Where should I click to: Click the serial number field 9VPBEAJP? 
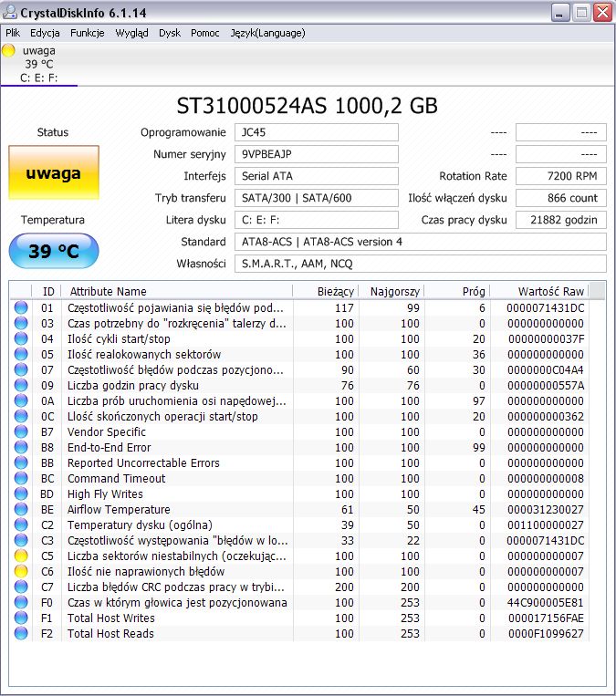pos(317,154)
